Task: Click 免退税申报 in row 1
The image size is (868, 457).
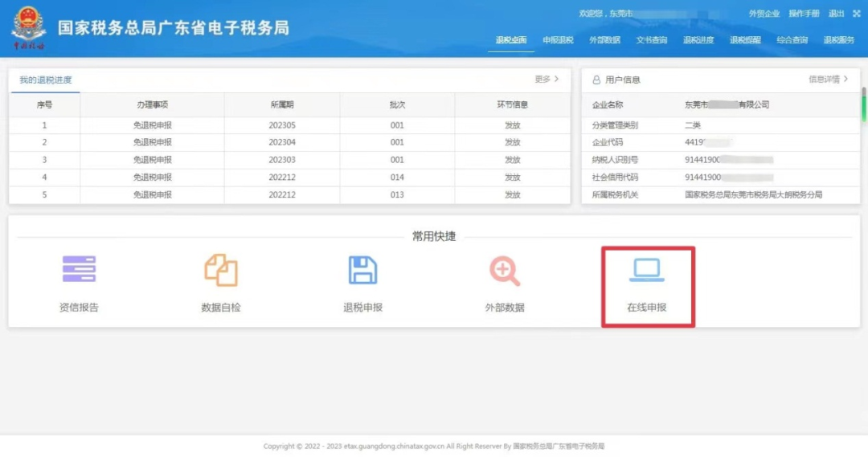Action: 152,125
